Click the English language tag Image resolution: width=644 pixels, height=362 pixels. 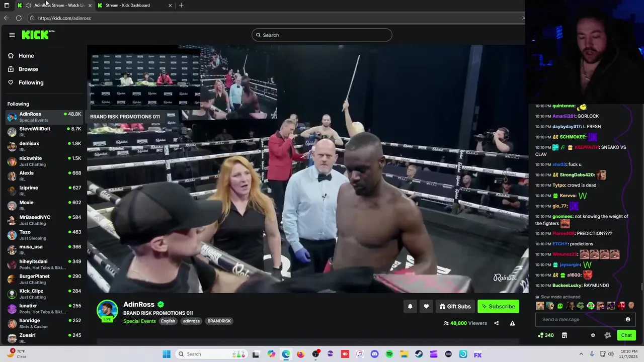[x=168, y=321]
